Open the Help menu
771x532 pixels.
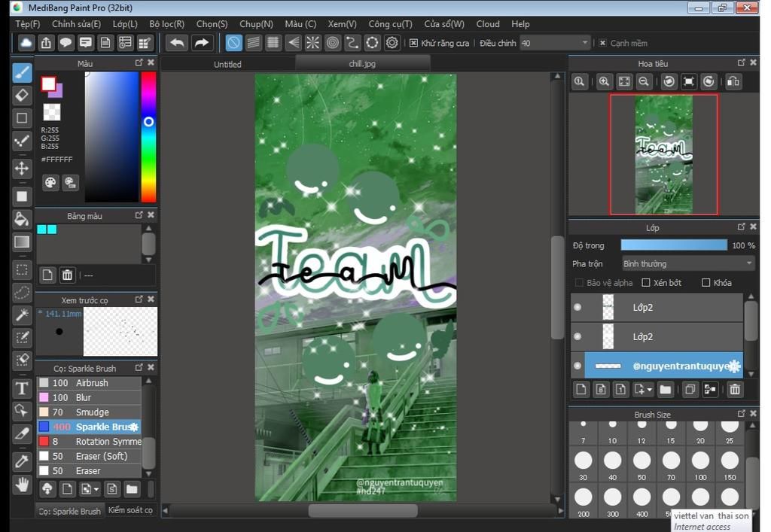520,24
